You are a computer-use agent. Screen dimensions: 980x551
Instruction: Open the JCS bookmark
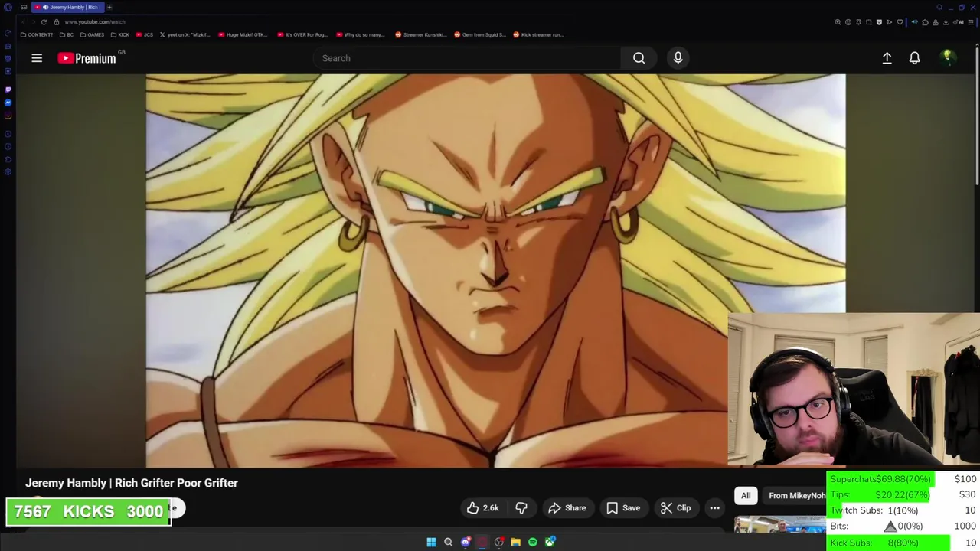(x=144, y=34)
